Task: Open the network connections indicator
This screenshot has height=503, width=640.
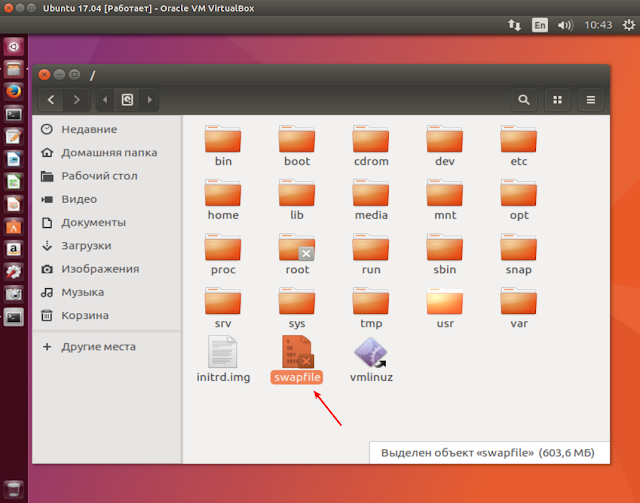Action: (x=514, y=25)
